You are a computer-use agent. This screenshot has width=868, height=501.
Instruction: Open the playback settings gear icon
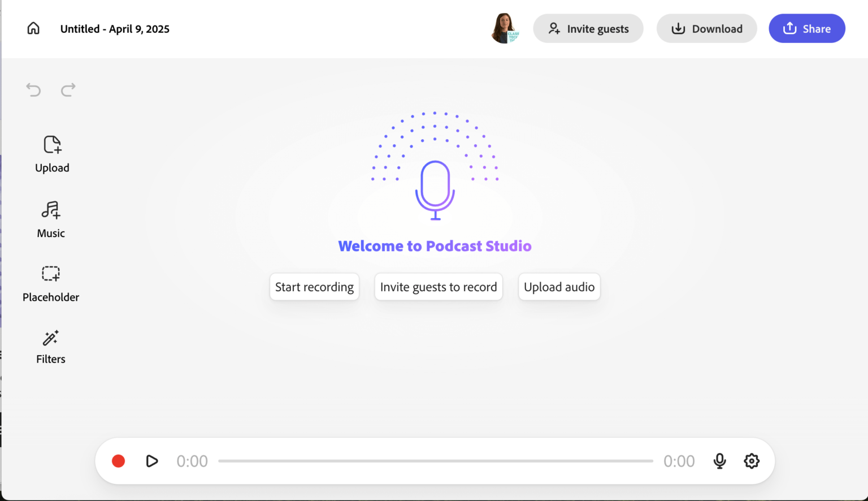(752, 461)
